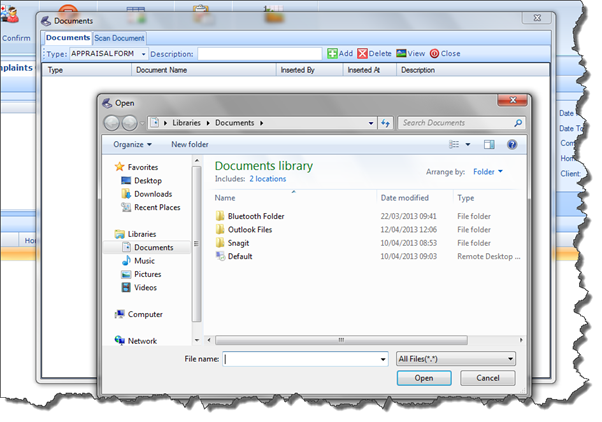Open the Arrange by Folder dropdown
602x422 pixels.
[488, 172]
